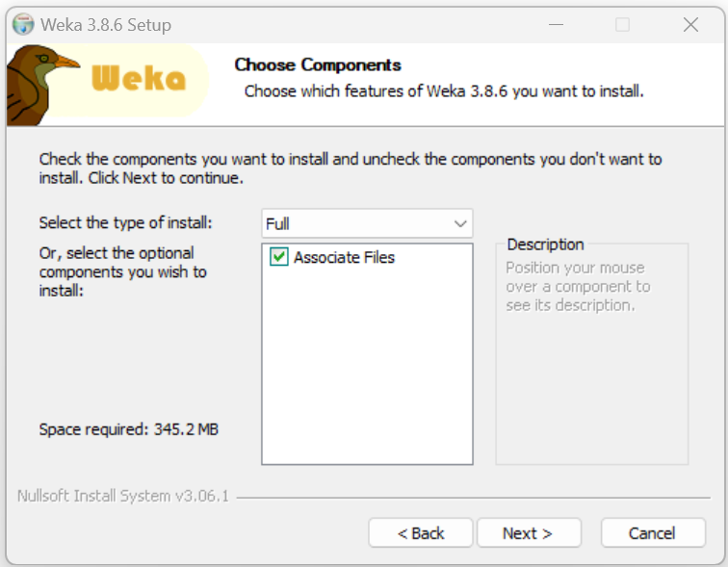Screen dimensions: 728x567
Task: Click empty area of components list box
Action: tap(367, 367)
